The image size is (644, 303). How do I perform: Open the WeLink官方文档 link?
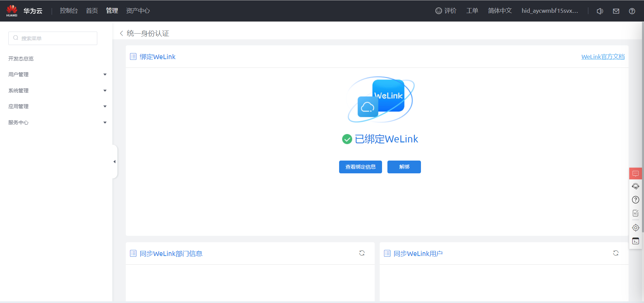pos(603,56)
